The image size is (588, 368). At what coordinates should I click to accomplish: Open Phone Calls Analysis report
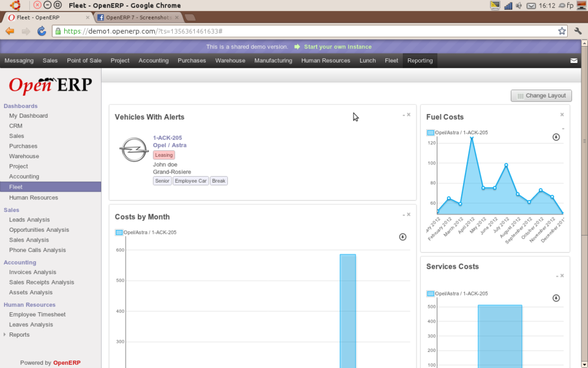(x=37, y=250)
